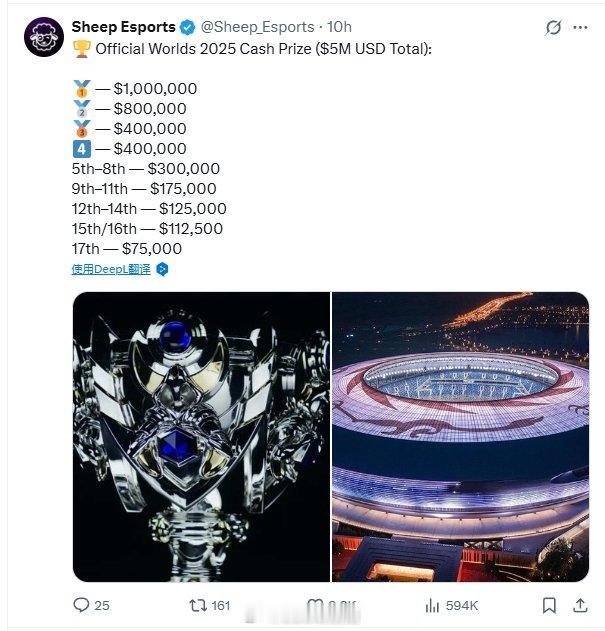Open the @Sheep_Esports handle
Viewport: 605px width, 631px height.
pyautogui.click(x=257, y=27)
